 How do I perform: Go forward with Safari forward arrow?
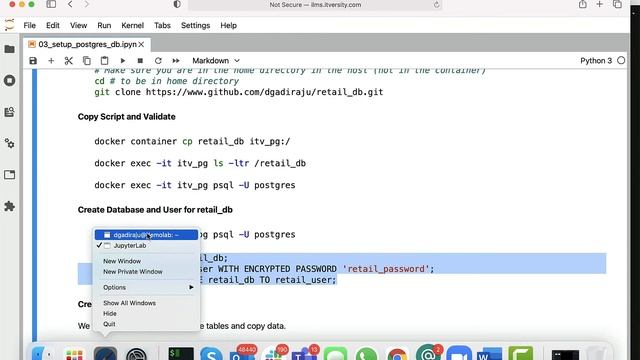pyautogui.click(x=87, y=4)
